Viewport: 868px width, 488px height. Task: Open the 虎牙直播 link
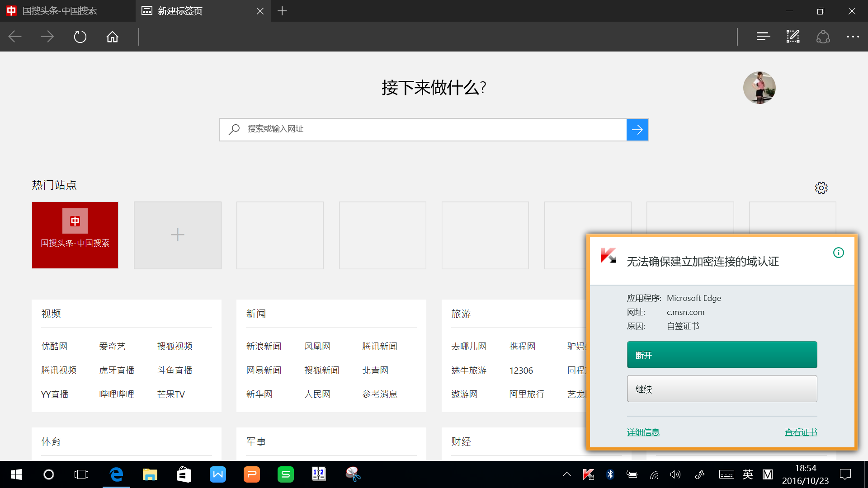pyautogui.click(x=117, y=370)
